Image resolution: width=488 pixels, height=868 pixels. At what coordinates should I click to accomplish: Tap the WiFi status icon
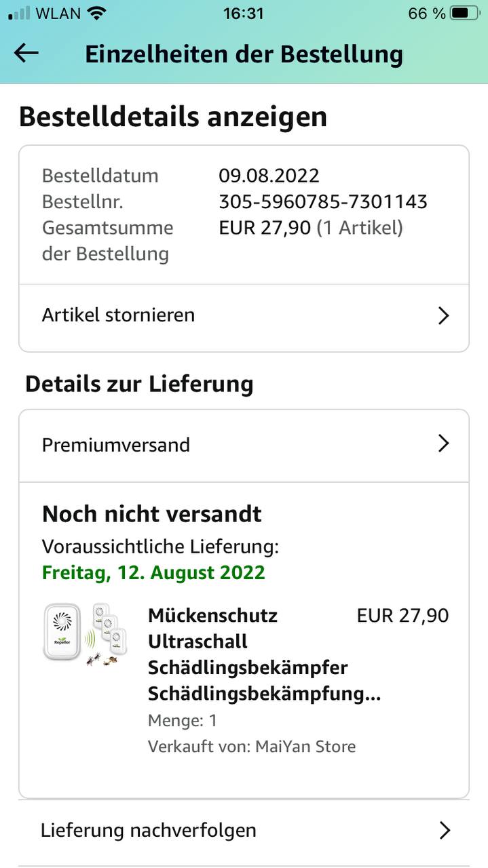pyautogui.click(x=97, y=13)
